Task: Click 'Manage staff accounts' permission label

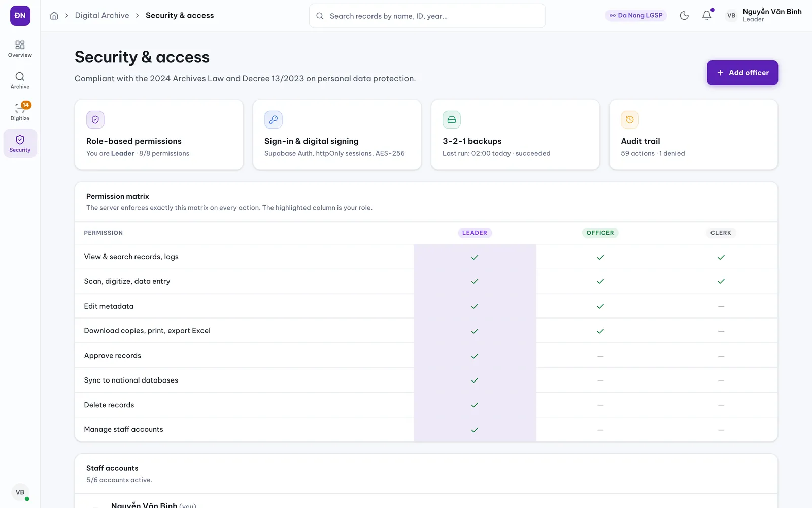Action: [124, 429]
